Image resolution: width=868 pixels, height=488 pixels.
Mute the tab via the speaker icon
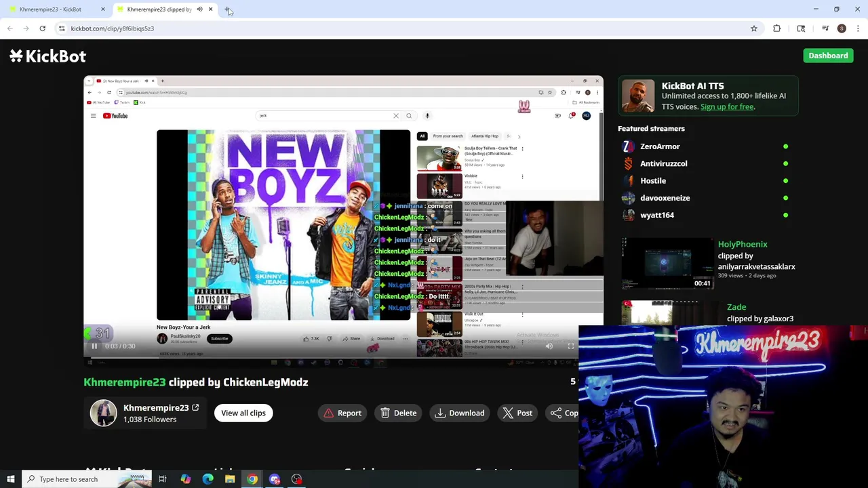point(199,9)
